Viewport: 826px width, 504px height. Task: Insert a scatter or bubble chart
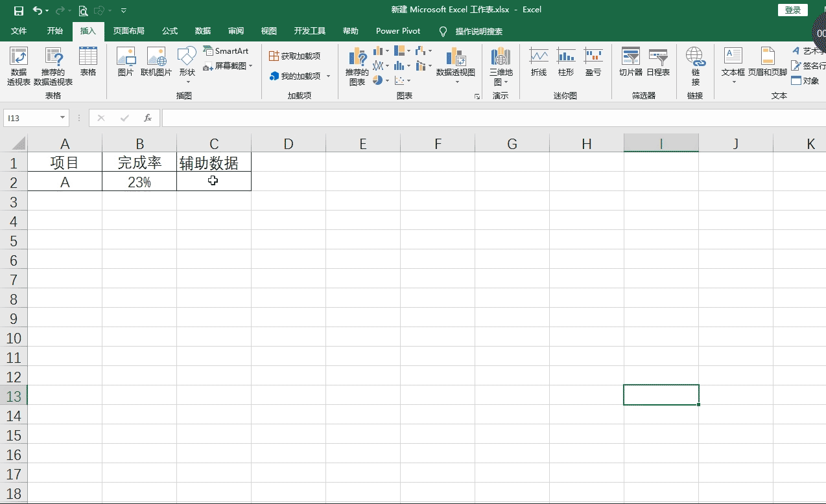pyautogui.click(x=399, y=80)
